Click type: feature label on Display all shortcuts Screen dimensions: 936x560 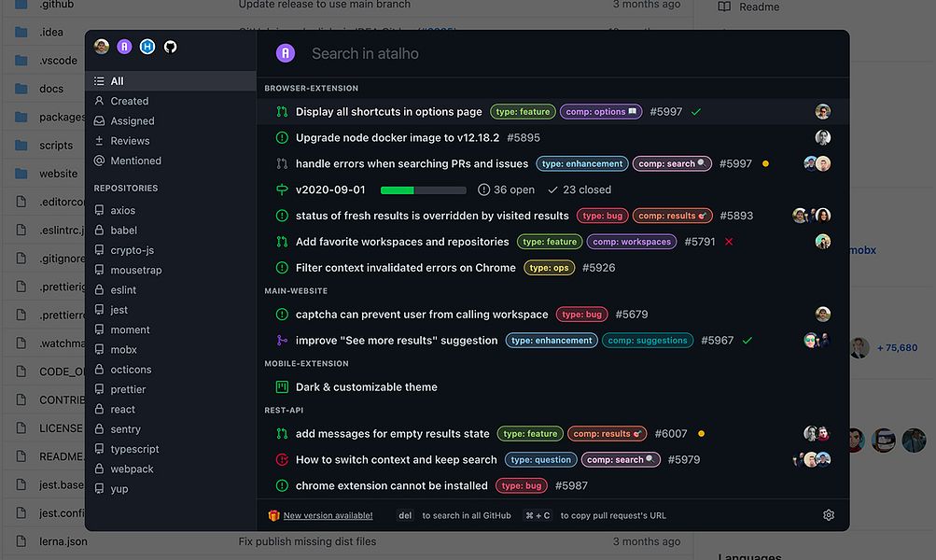pyautogui.click(x=523, y=112)
